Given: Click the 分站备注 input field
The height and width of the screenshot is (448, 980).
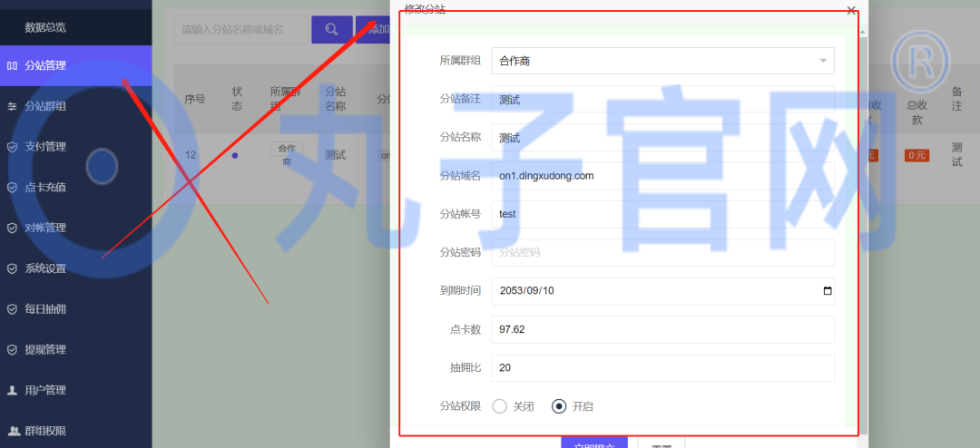Looking at the screenshot, I should 662,100.
